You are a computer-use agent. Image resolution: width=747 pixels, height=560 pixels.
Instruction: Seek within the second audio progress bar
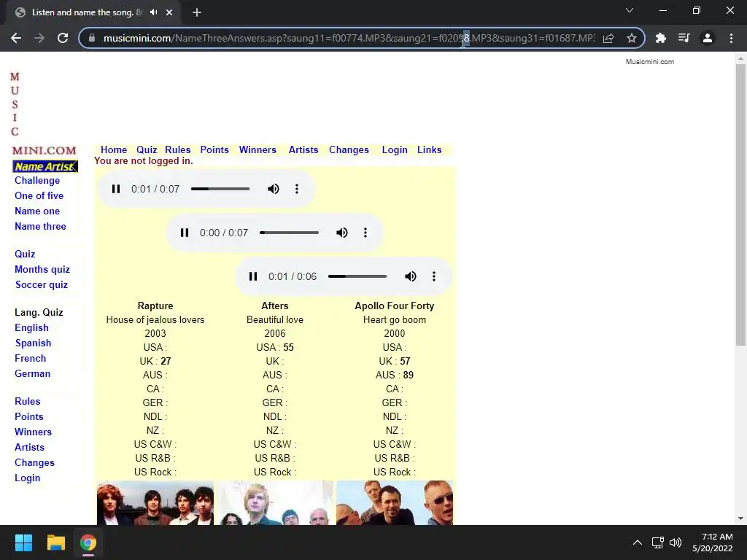pyautogui.click(x=289, y=233)
